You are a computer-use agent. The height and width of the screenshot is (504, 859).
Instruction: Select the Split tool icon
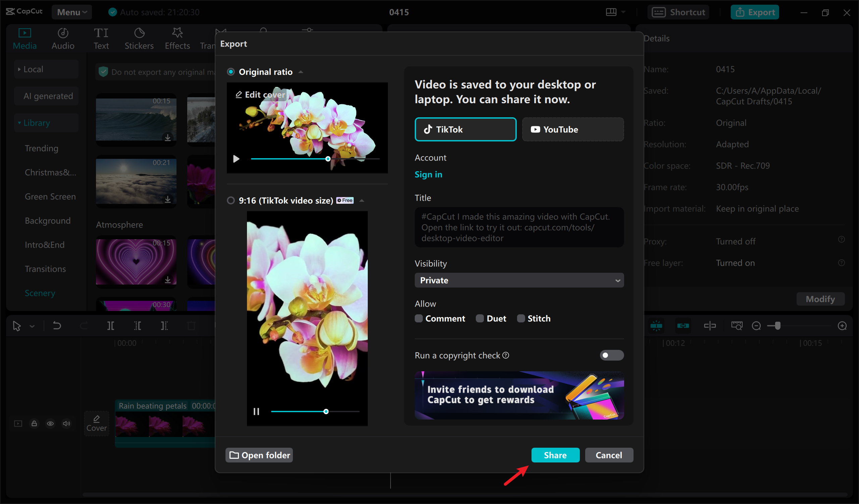110,326
